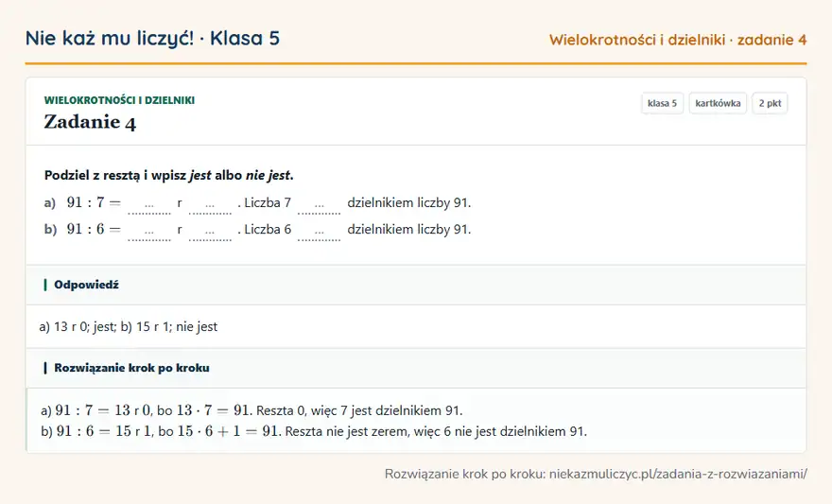Screen dimensions: 832x504
Task: Click the '2 pkt' tag badge
Action: pyautogui.click(x=770, y=103)
